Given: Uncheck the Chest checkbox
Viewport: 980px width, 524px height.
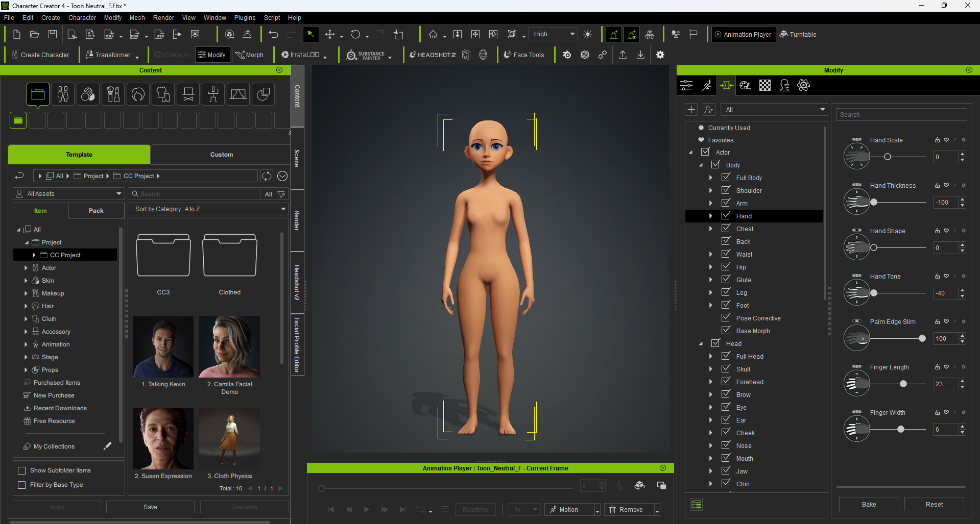Looking at the screenshot, I should 726,229.
